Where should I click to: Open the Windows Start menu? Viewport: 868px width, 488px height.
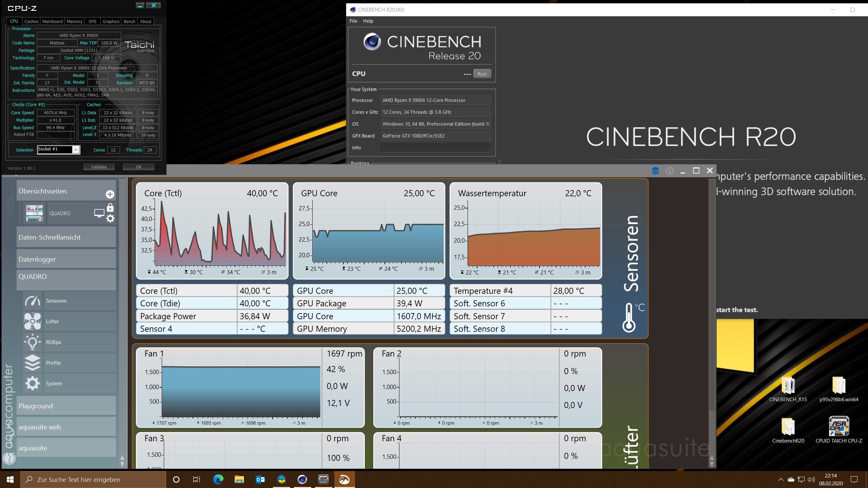coord(10,480)
